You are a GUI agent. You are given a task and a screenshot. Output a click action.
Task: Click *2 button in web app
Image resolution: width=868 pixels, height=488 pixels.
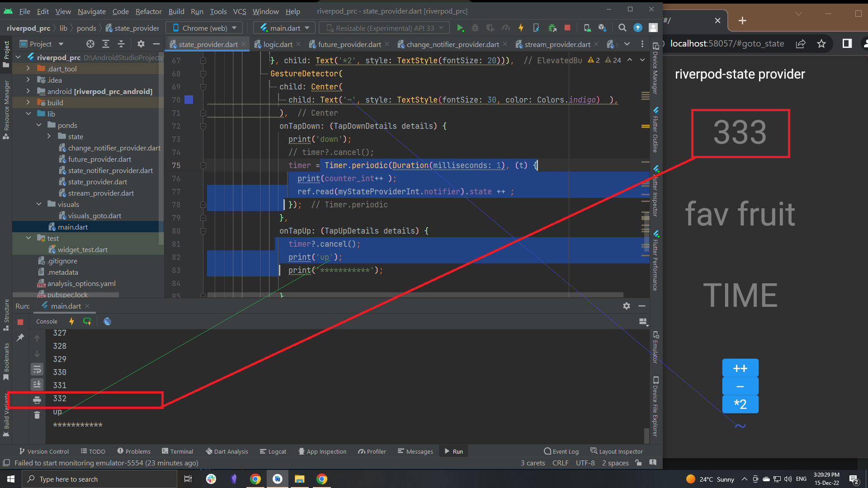pyautogui.click(x=740, y=404)
